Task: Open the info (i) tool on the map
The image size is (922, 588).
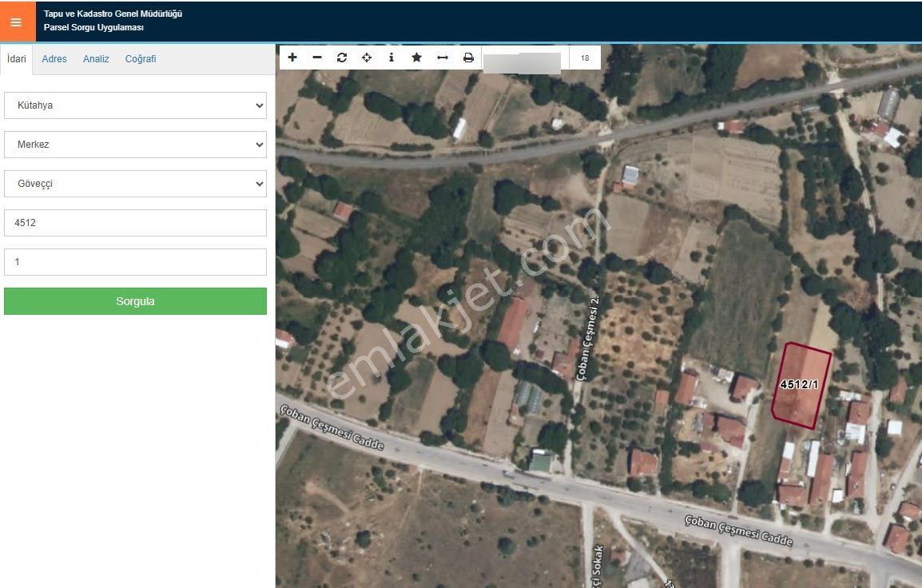Action: 391,57
